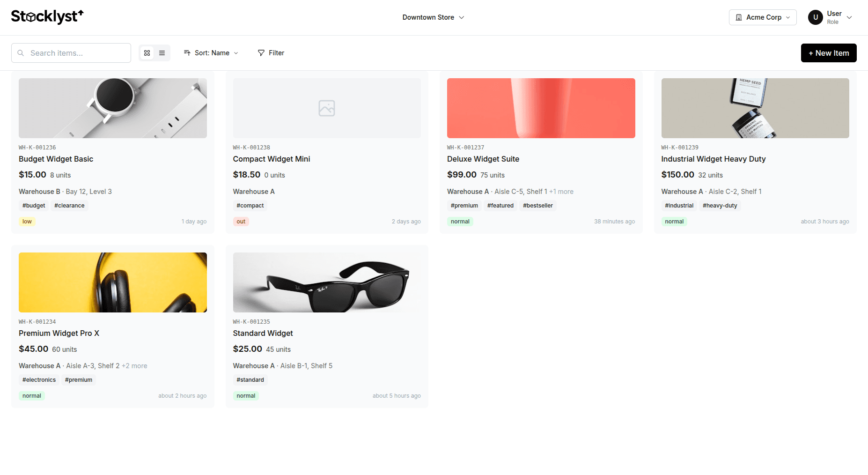Open the Acme Corp organization switcher

(x=763, y=17)
